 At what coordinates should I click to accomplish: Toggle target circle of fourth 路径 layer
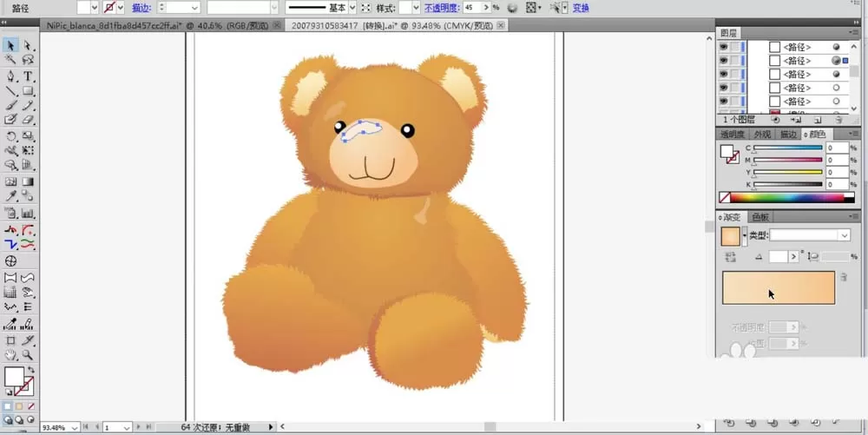pos(836,88)
